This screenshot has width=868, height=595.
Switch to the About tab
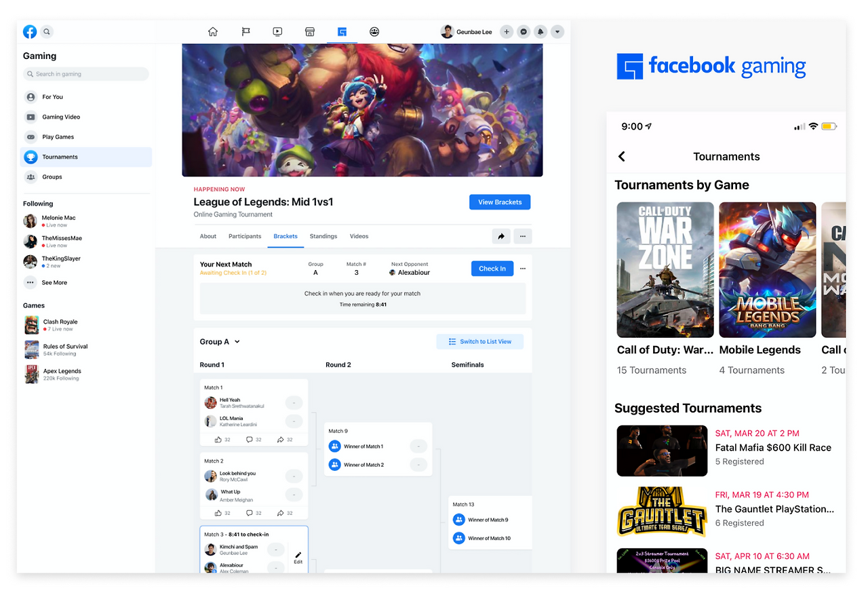208,236
